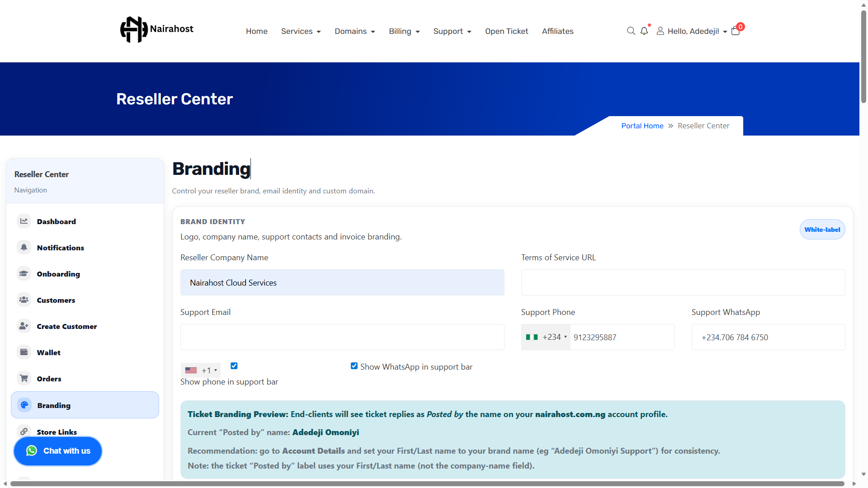
Task: Click the Adedeji Omoniyi posted-by name
Action: pyautogui.click(x=325, y=432)
